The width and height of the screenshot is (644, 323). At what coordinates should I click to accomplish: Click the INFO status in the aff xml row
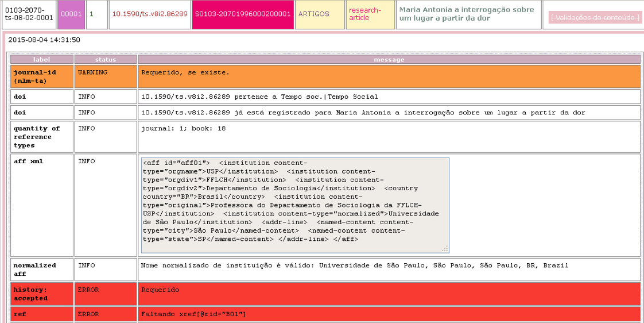point(106,205)
